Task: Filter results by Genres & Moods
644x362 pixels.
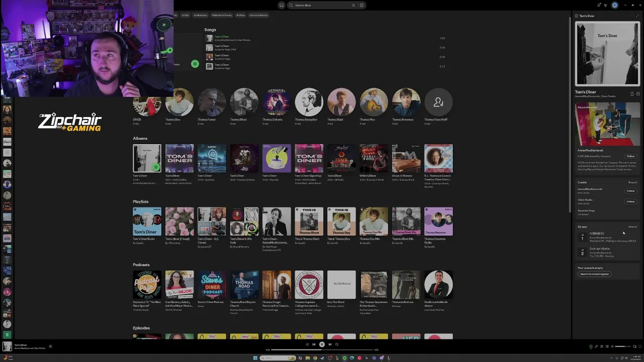Action: (259, 15)
